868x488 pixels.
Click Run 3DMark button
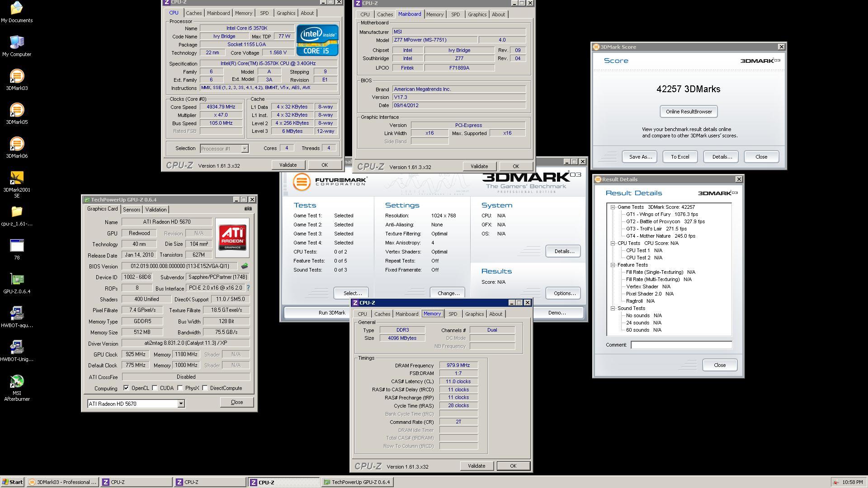331,313
